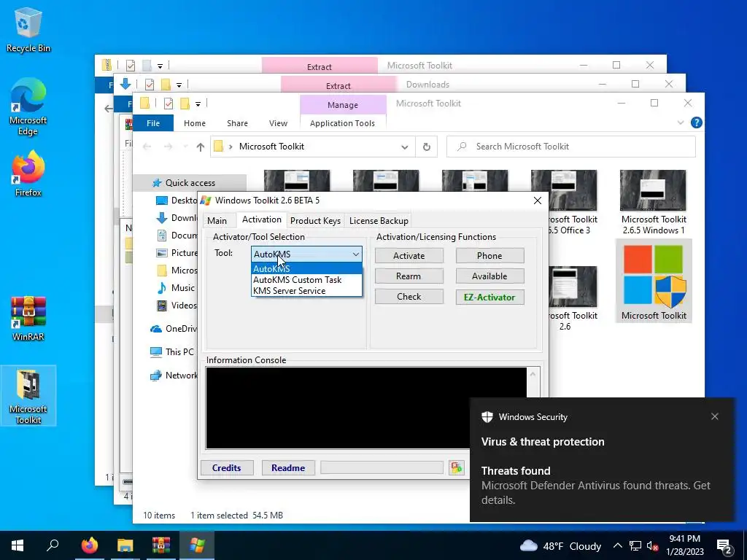The image size is (747, 560).
Task: Open File Explorer from the taskbar
Action: 125,545
